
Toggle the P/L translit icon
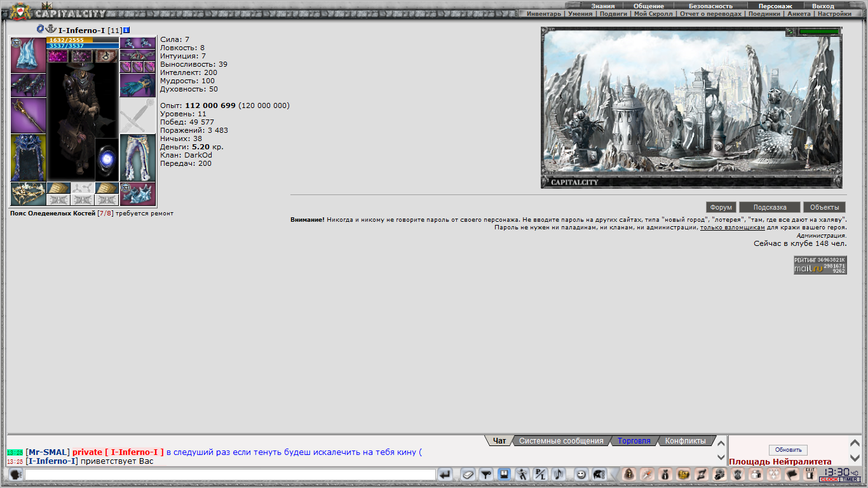(x=540, y=474)
